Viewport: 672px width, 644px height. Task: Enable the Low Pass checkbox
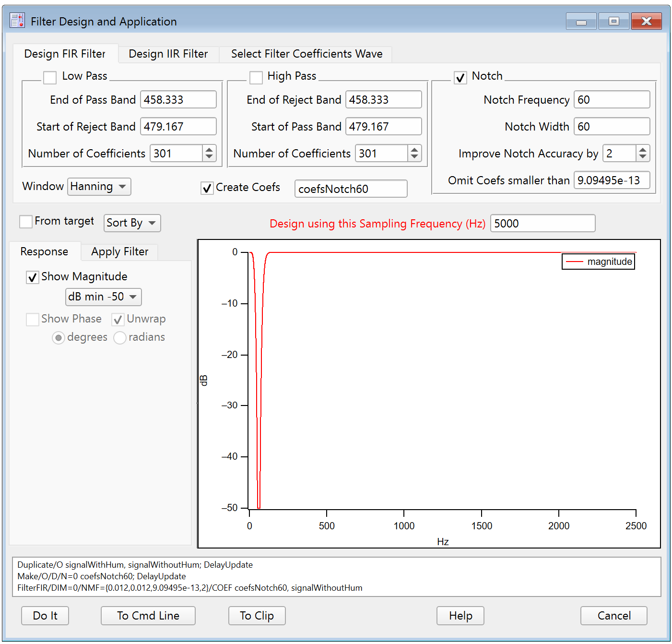click(50, 77)
